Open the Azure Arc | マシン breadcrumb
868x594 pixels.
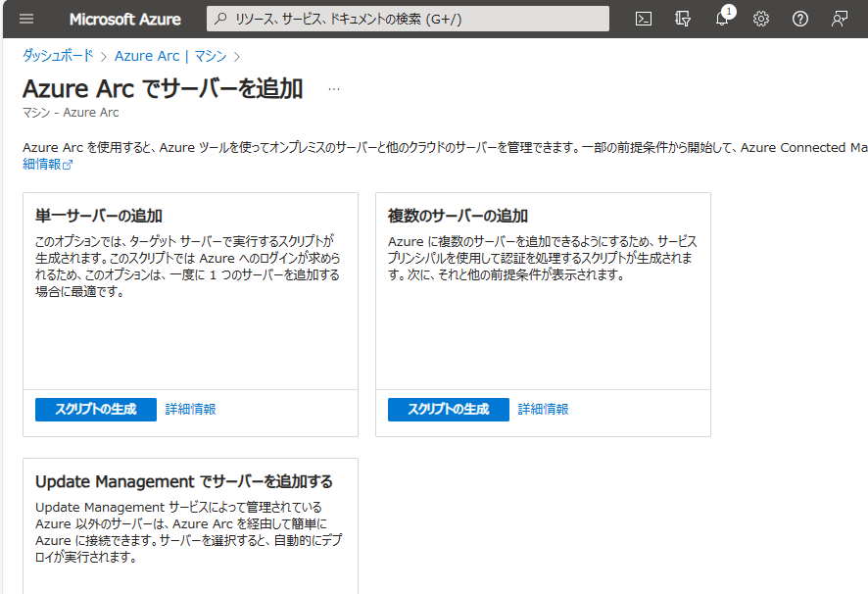tap(171, 56)
